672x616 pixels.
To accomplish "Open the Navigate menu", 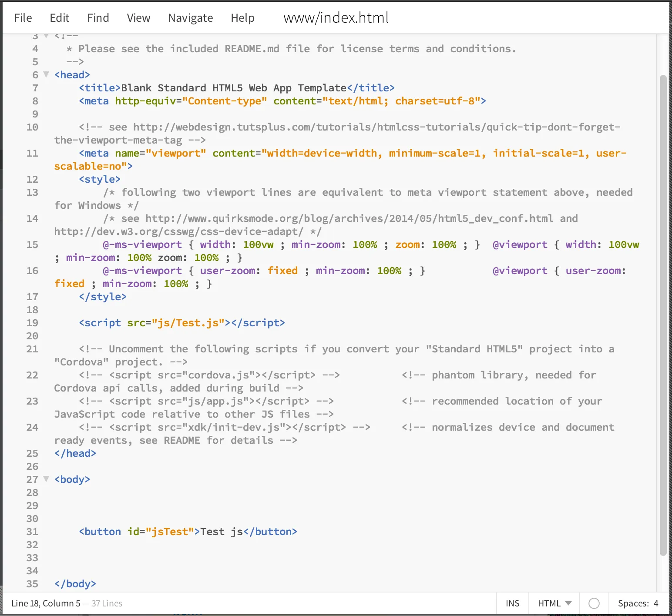I will 191,18.
